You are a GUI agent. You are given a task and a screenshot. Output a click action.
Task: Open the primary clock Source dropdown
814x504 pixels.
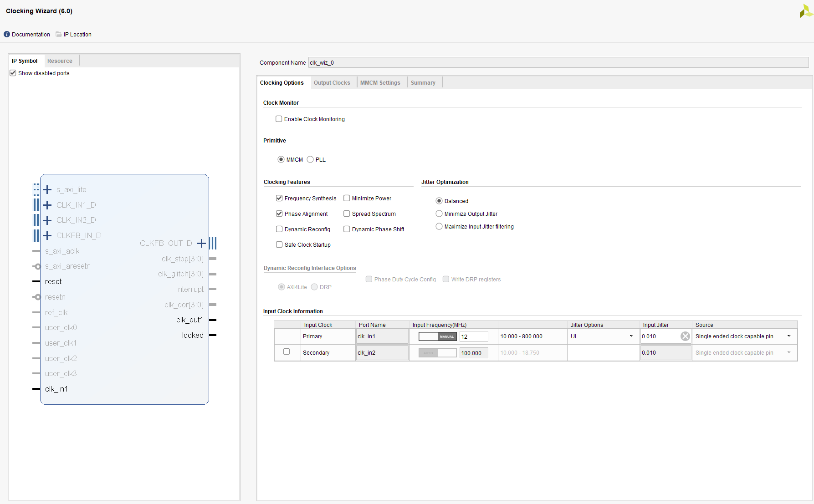788,336
